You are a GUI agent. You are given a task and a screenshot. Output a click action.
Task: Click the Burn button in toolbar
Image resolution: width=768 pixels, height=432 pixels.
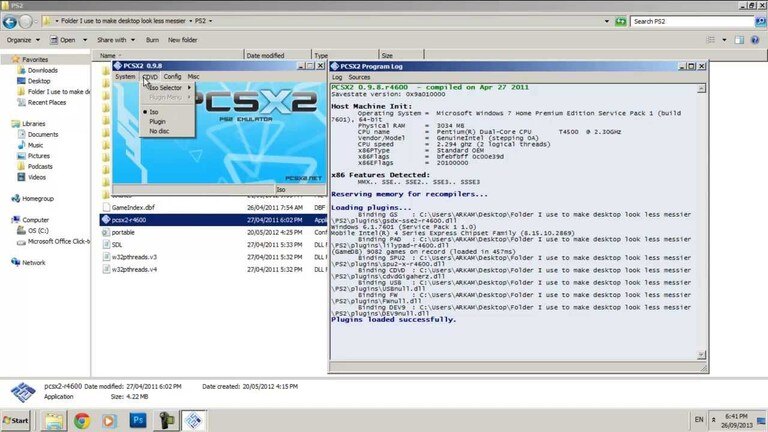point(152,40)
